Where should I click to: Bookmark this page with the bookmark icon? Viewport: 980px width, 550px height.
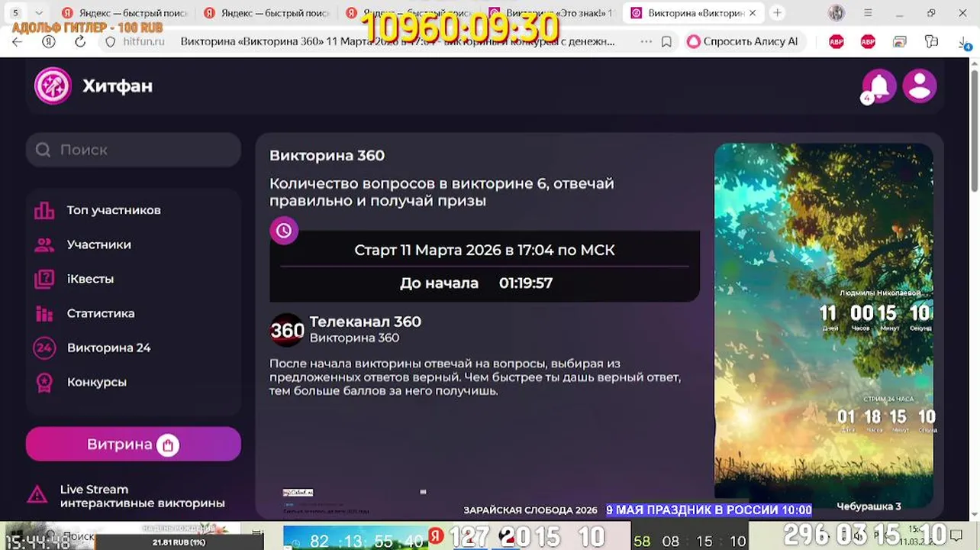(x=666, y=41)
